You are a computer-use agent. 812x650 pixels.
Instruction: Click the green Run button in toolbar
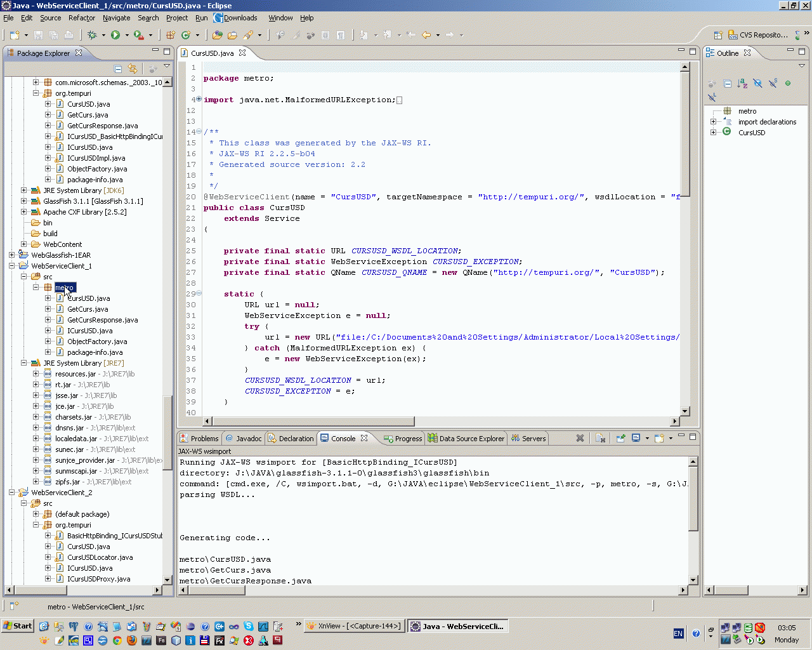[x=115, y=35]
